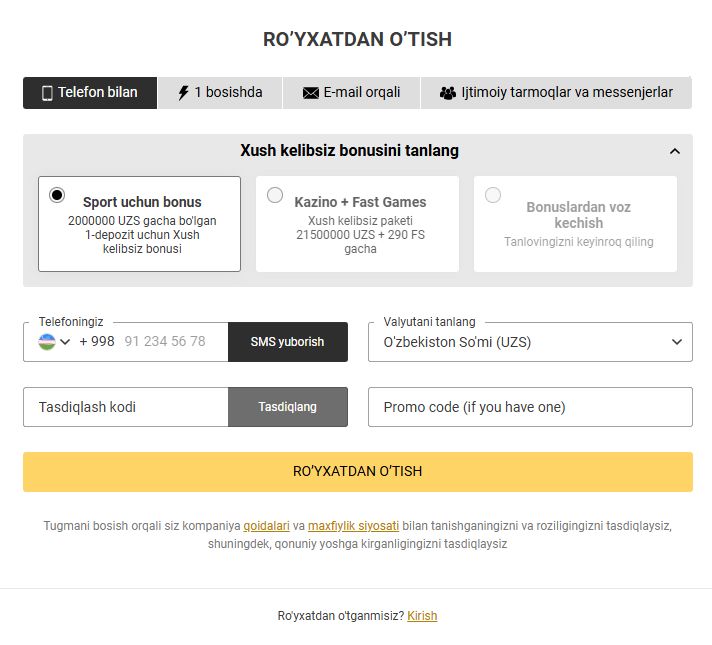Click the envelope icon for E-mail orqali
This screenshot has height=645, width=712.
click(x=310, y=93)
